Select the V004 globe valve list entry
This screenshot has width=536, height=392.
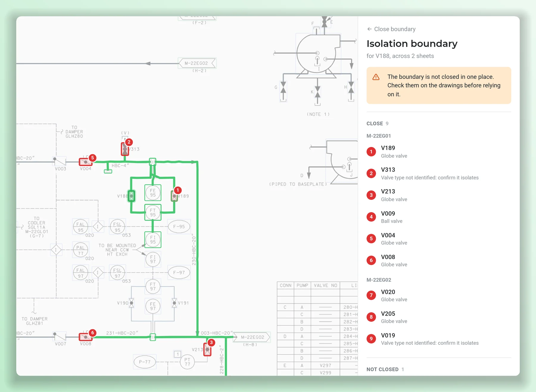439,239
